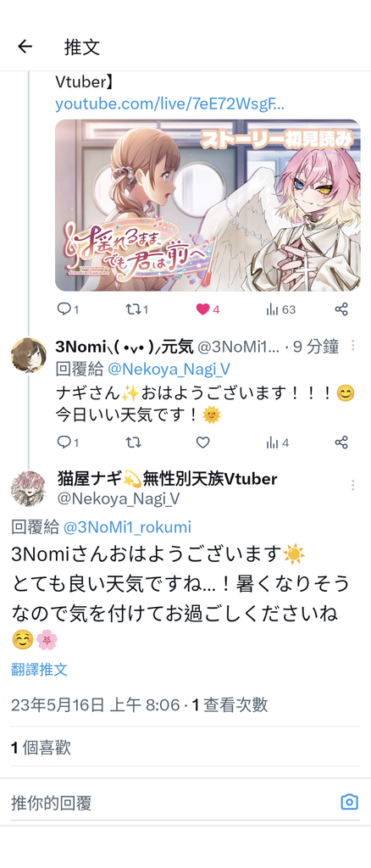Open the YouTube stream preview thumbnail
371x868 pixels.
click(x=208, y=205)
